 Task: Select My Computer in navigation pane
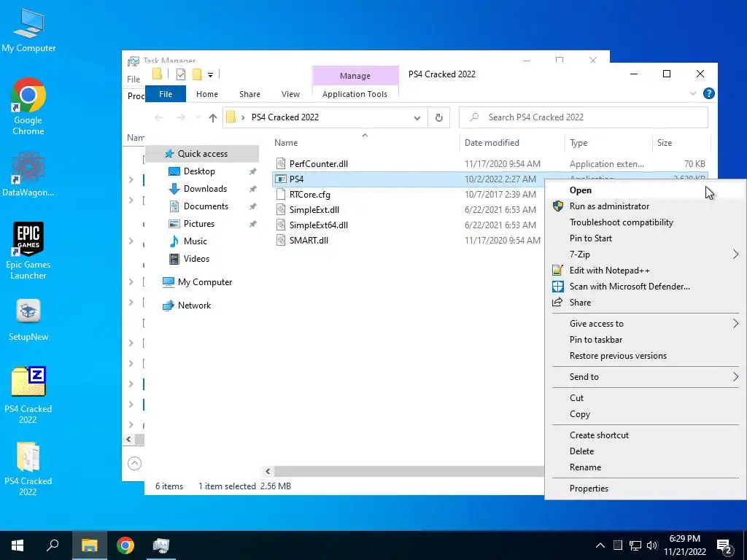click(x=205, y=282)
